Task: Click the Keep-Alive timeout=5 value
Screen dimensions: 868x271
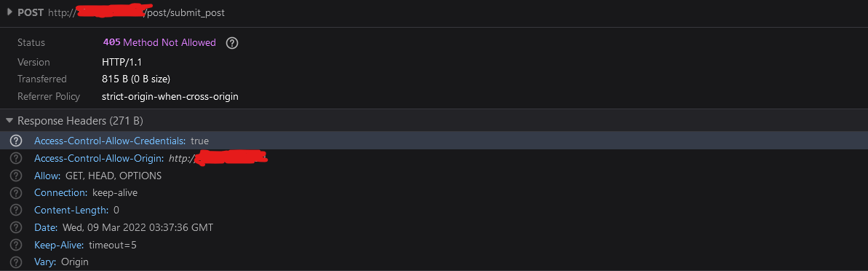Action: [x=112, y=245]
